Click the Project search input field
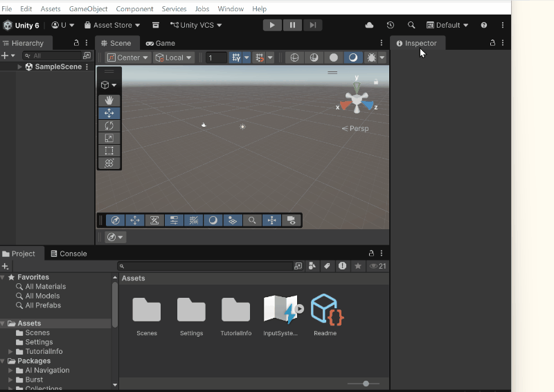Image resolution: width=554 pixels, height=392 pixels. tap(208, 266)
